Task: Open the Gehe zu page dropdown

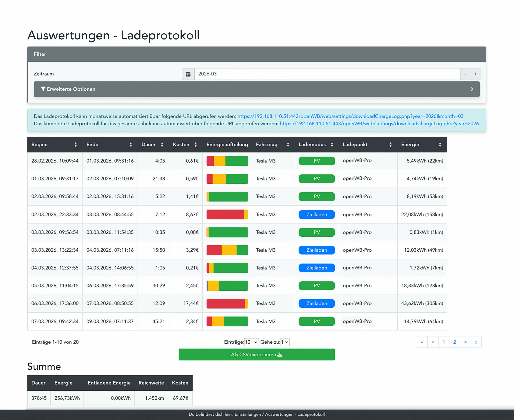Action: [285, 342]
